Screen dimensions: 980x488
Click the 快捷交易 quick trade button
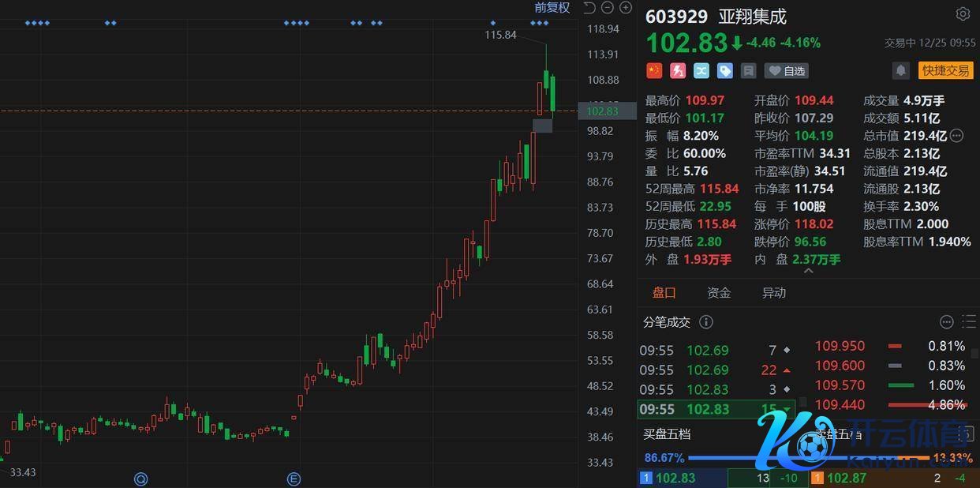pyautogui.click(x=945, y=70)
